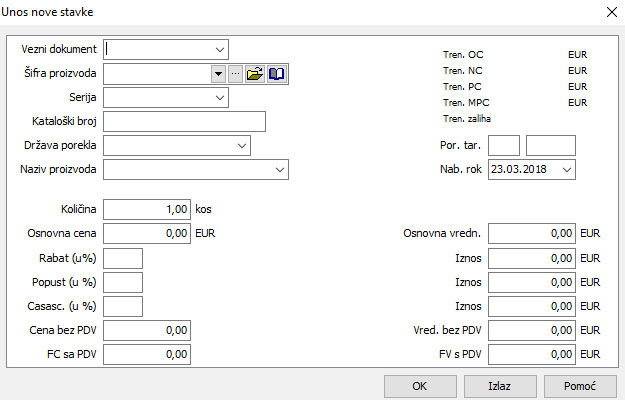Open the Šifra proizvoda dropdown arrow
This screenshot has width=625, height=400.
point(218,73)
